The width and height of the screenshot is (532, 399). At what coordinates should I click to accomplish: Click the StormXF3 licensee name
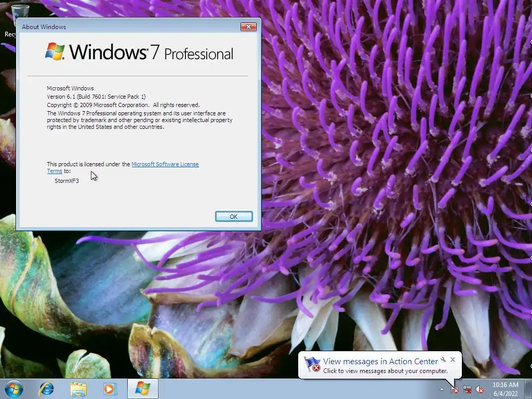tap(67, 181)
